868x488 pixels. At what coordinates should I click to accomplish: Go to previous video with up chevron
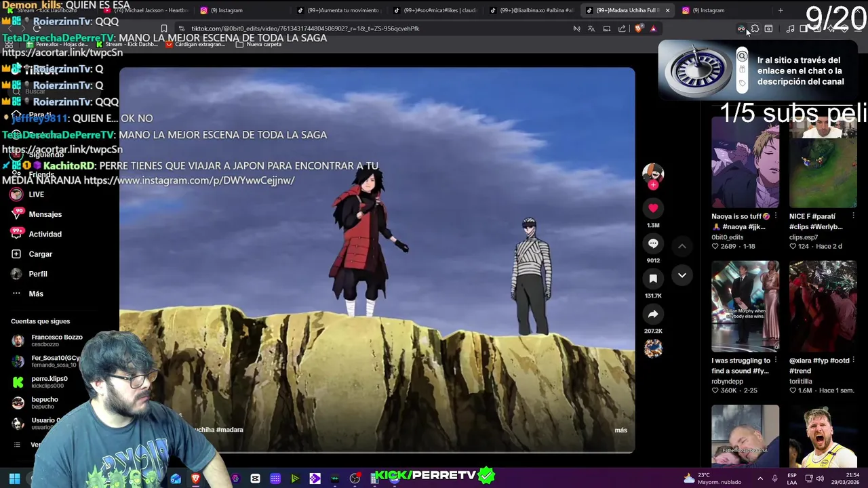tap(682, 246)
